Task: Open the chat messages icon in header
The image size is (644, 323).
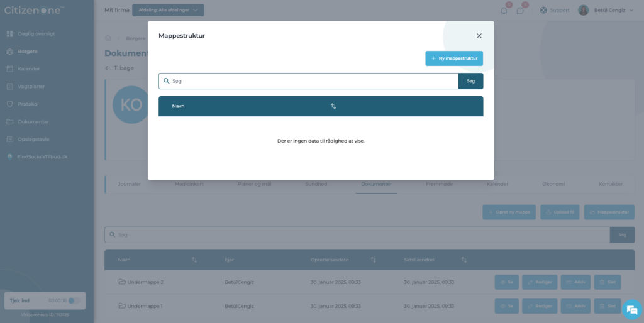Action: (520, 10)
